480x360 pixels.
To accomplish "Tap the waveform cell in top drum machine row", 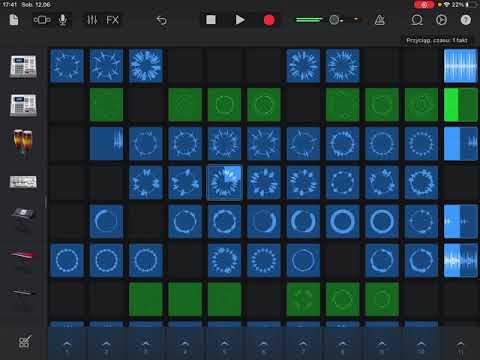I will pos(461,66).
